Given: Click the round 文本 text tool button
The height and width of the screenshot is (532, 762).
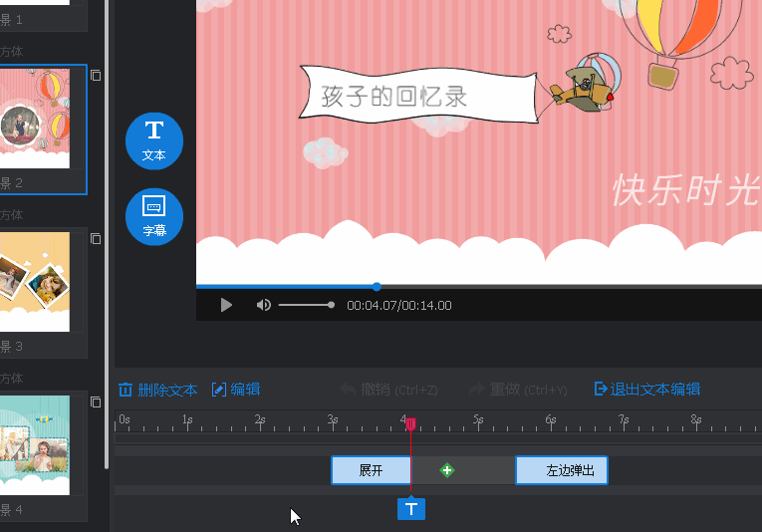Looking at the screenshot, I should click(154, 140).
